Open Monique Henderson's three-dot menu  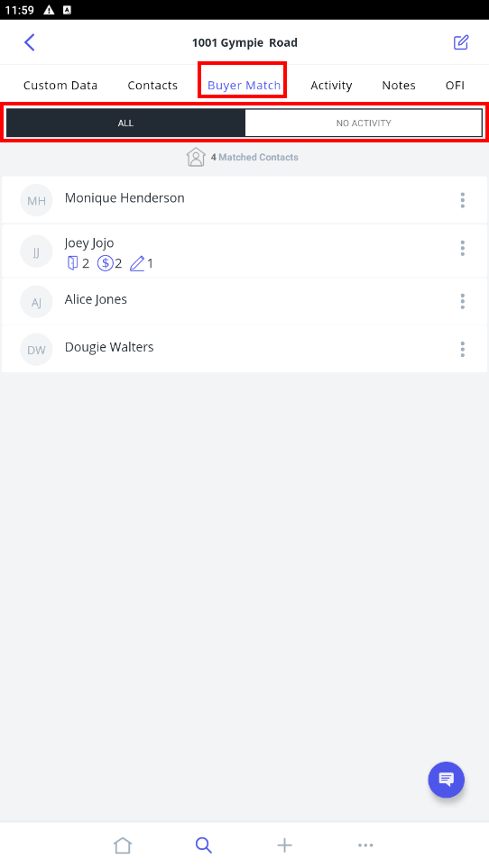[x=463, y=200]
